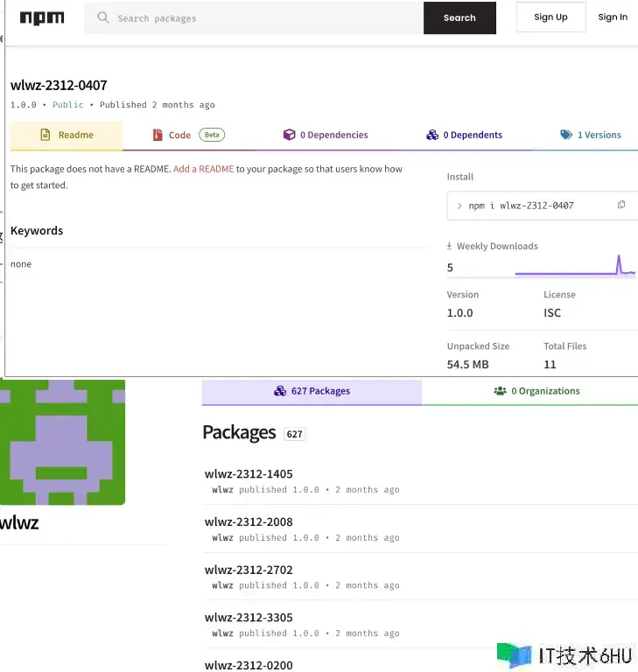
Task: Click the Dependents cubes icon
Action: [432, 135]
